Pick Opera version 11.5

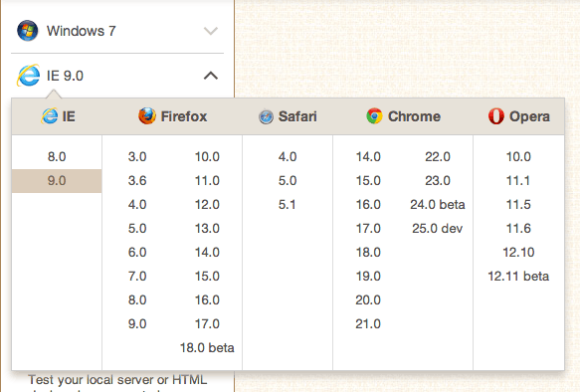(518, 205)
